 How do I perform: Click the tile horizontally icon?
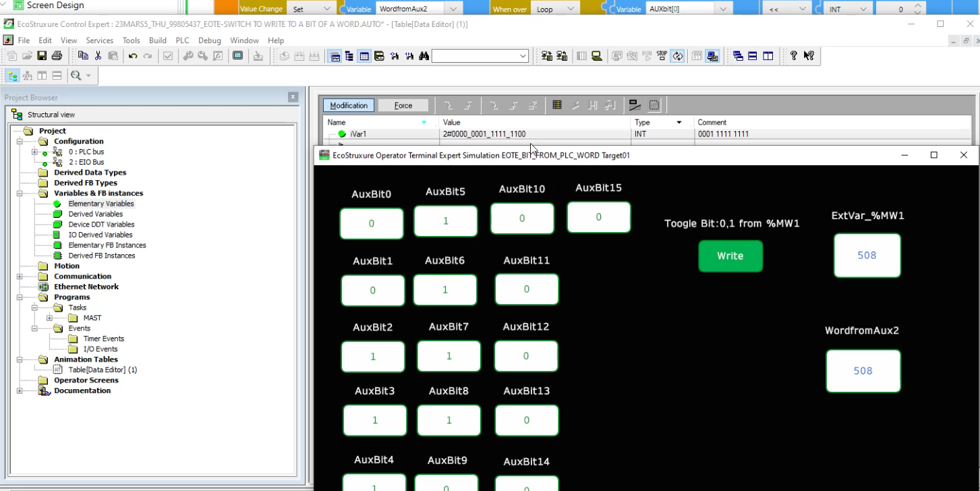tap(753, 56)
